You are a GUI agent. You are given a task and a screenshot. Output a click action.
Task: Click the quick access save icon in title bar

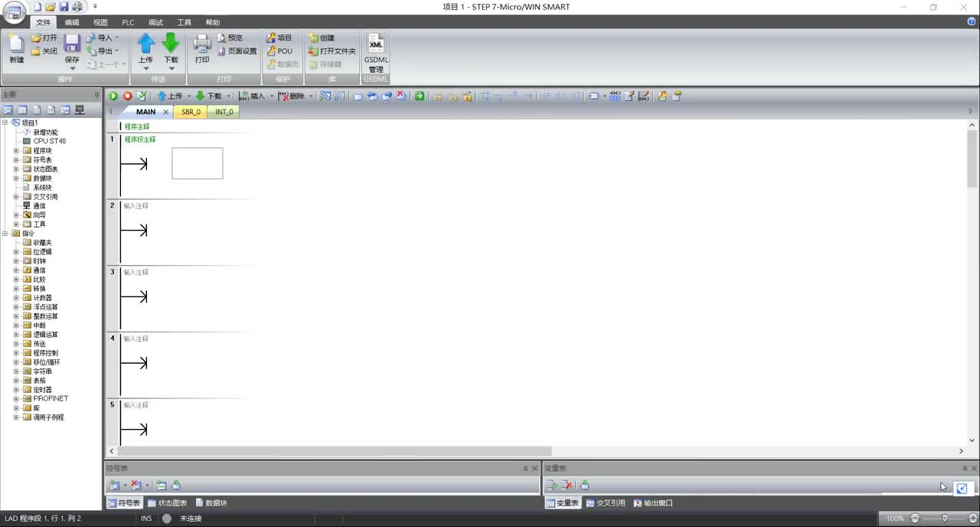[x=64, y=7]
